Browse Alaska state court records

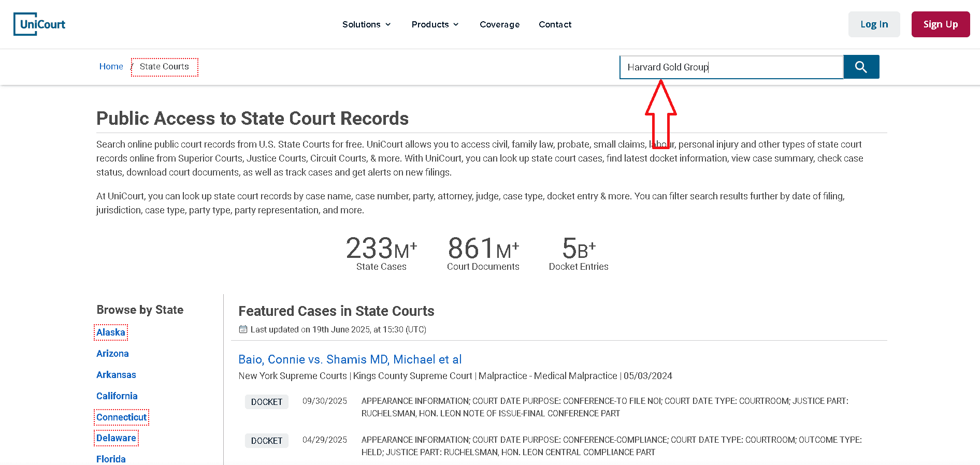click(111, 332)
